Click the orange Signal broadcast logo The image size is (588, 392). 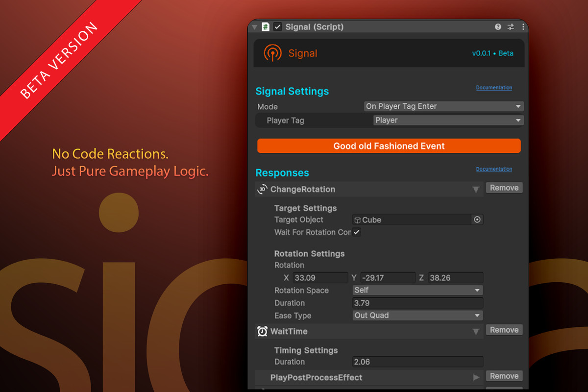tap(272, 53)
